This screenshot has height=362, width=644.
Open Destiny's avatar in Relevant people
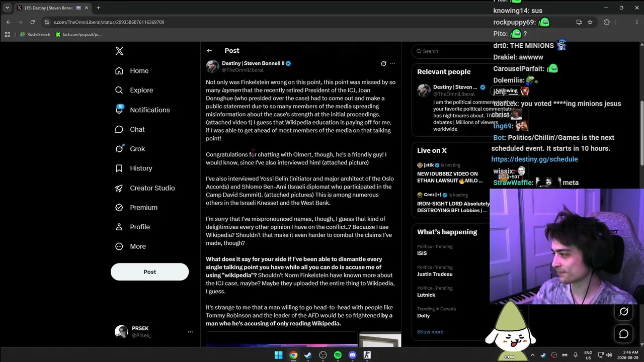click(424, 90)
